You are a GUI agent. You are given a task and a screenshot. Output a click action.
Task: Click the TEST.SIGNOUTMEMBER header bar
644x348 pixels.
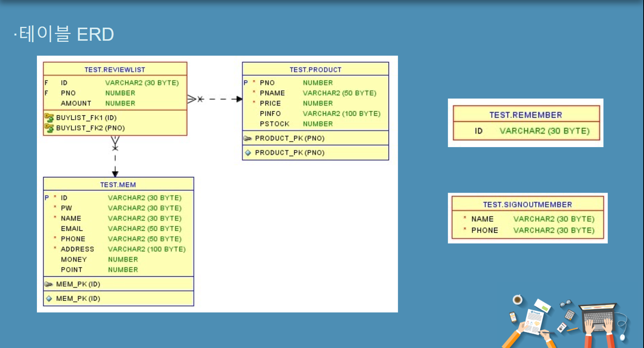527,204
